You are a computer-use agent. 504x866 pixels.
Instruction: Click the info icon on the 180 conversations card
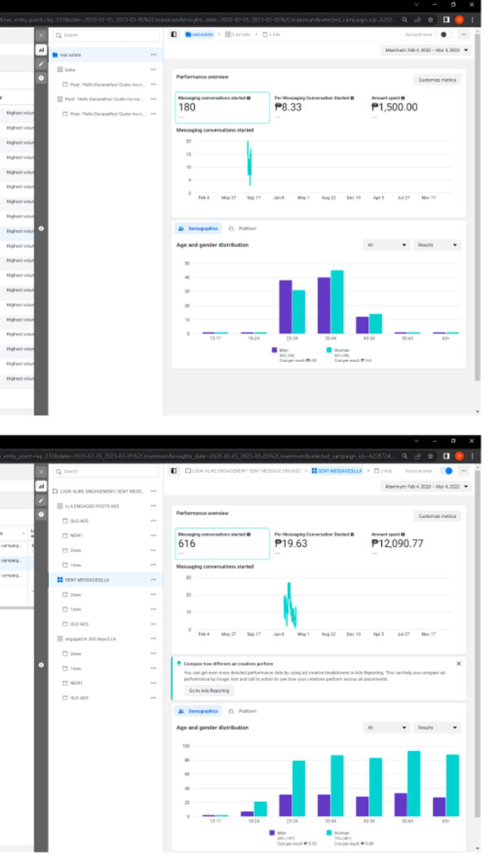(249, 98)
